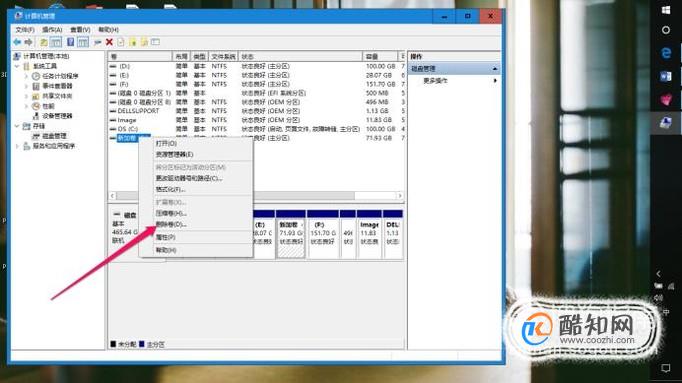682x383 pixels.
Task: Collapse the 系统工具 tree node
Action: (x=17, y=66)
